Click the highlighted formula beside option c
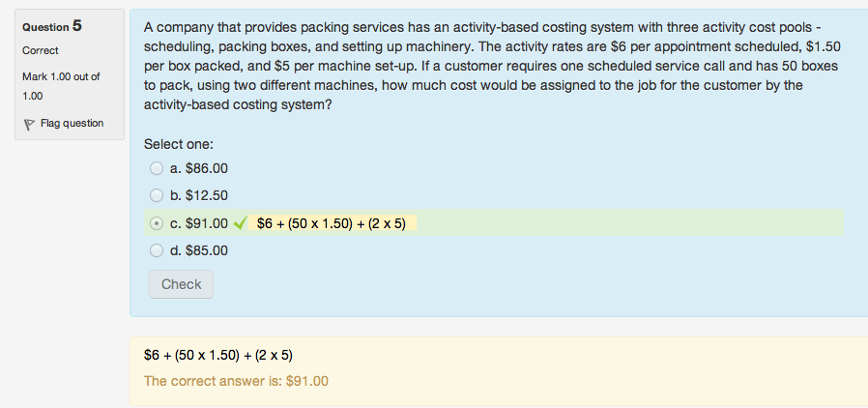 pyautogui.click(x=331, y=223)
